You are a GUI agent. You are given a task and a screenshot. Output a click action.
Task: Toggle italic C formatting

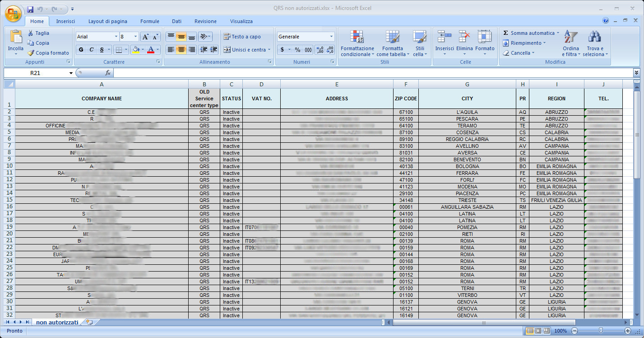(x=92, y=50)
